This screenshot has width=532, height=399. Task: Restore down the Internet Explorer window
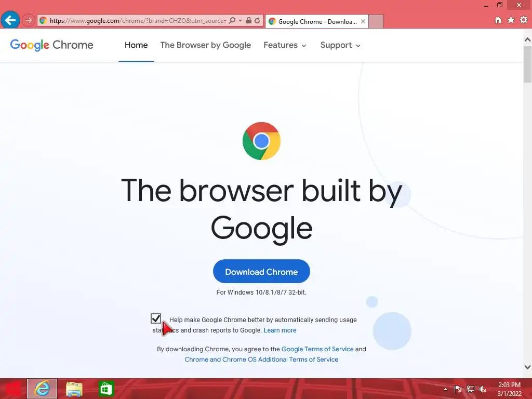click(x=499, y=5)
